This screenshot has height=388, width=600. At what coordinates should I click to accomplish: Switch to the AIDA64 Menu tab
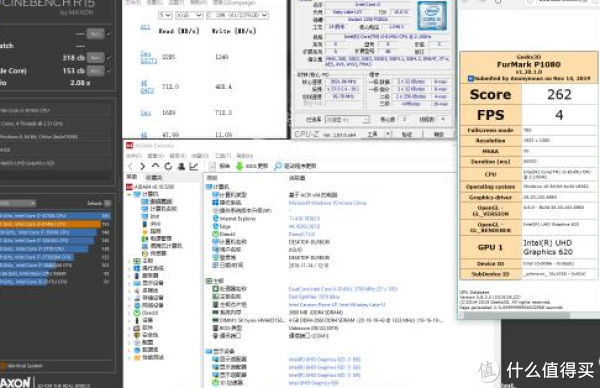[132, 177]
